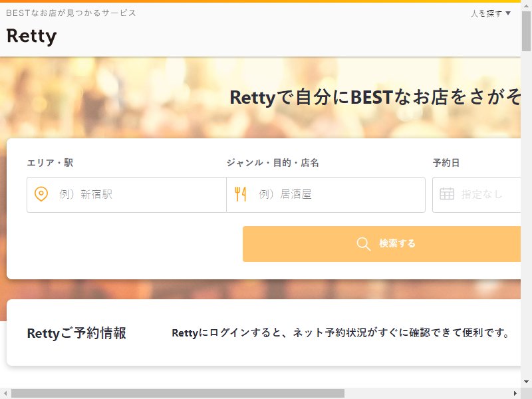Click the Rettyご予約情報 heading
532x399 pixels.
pyautogui.click(x=76, y=333)
